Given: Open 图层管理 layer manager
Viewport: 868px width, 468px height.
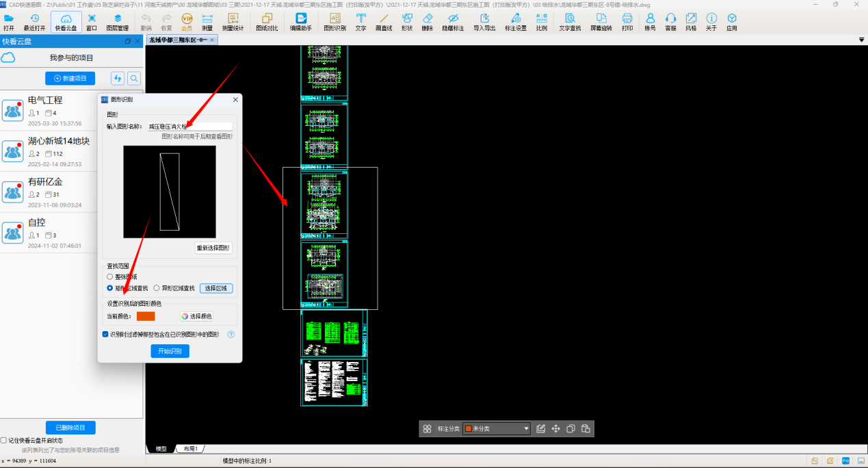Looking at the screenshot, I should [x=118, y=22].
